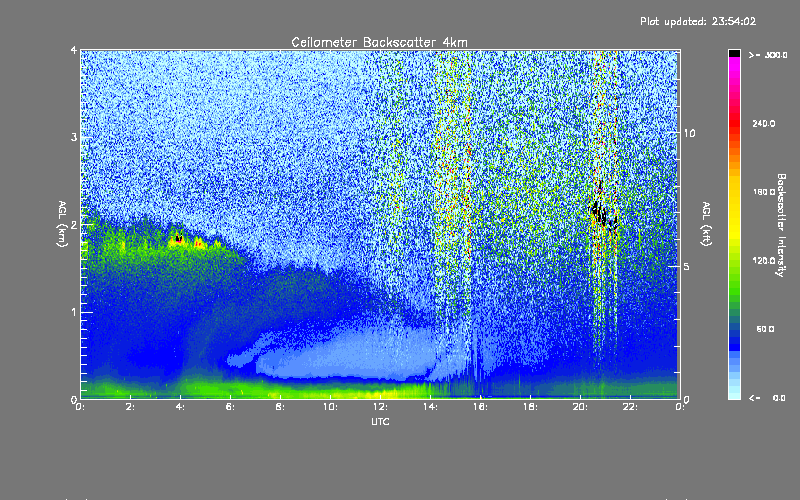
Task: Click the '<= 0.0' colorbar minimum label
Action: [767, 398]
